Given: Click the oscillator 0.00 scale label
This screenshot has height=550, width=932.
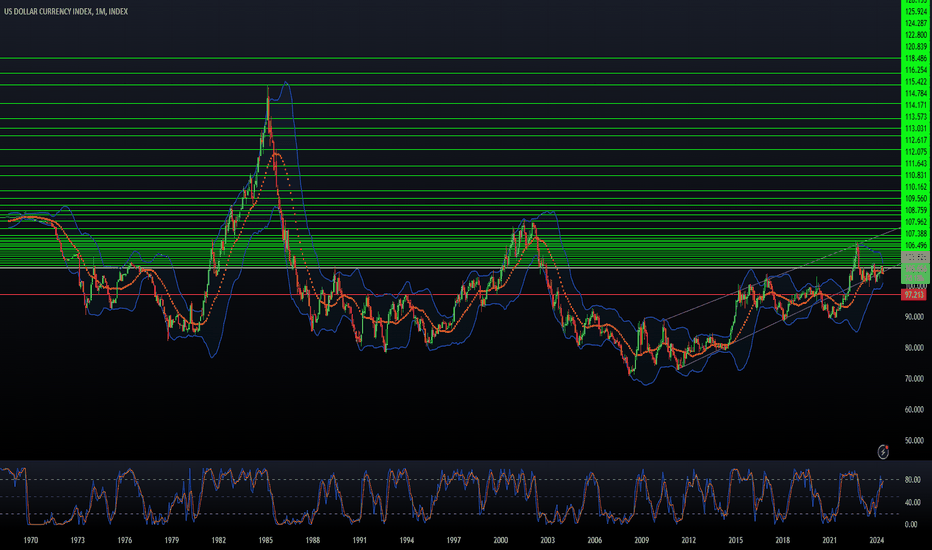Looking at the screenshot, I should [911, 524].
